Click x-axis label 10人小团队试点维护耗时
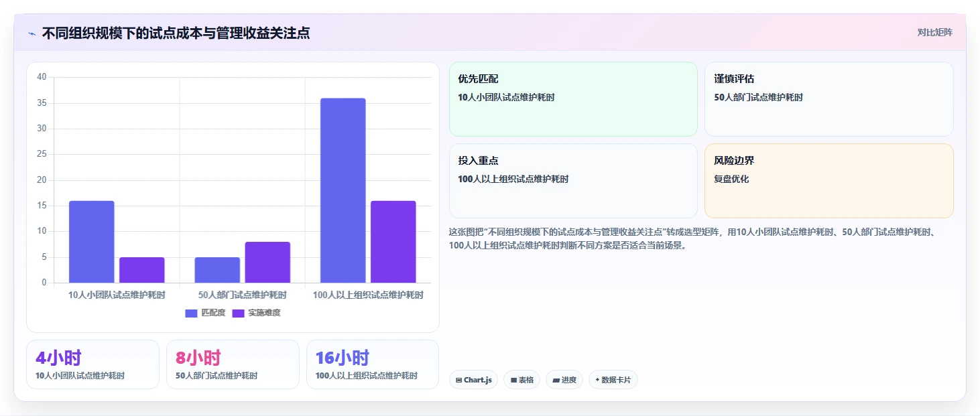 coord(117,295)
